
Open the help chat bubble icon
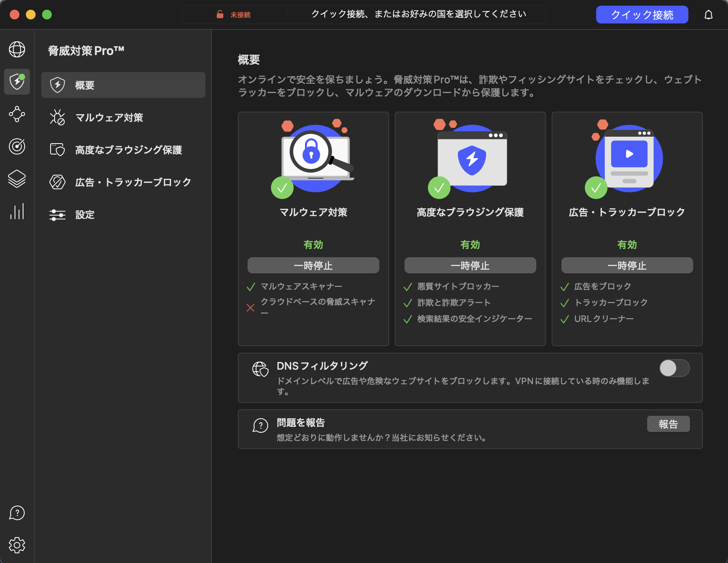[17, 513]
